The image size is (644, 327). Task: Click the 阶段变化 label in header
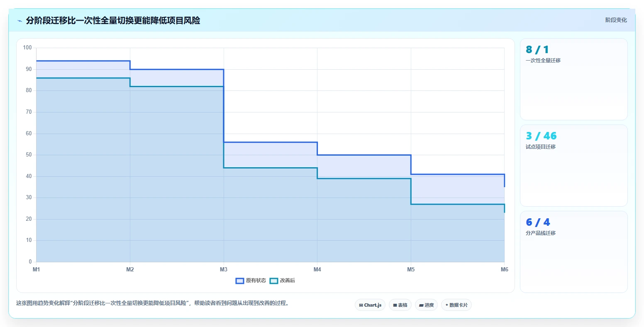616,20
